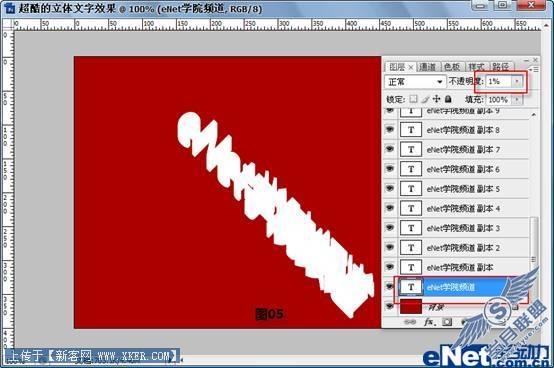The width and height of the screenshot is (554, 368).
Task: Switch to the 通道 channels tab
Action: coord(428,67)
